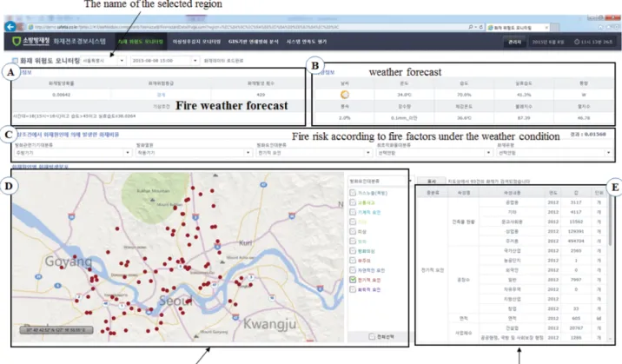The width and height of the screenshot is (622, 364).
Task: Open the 화재유형 dropdown
Action: (554, 153)
